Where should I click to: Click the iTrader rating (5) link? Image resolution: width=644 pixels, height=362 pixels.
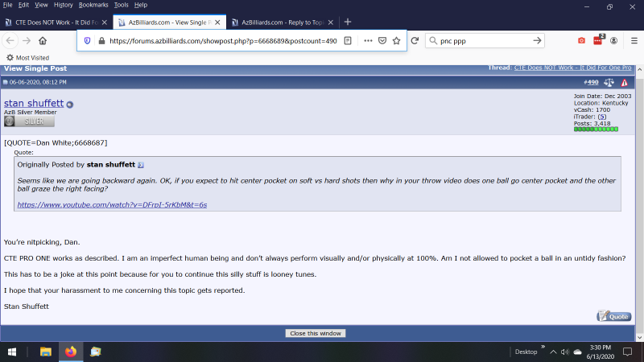601,116
